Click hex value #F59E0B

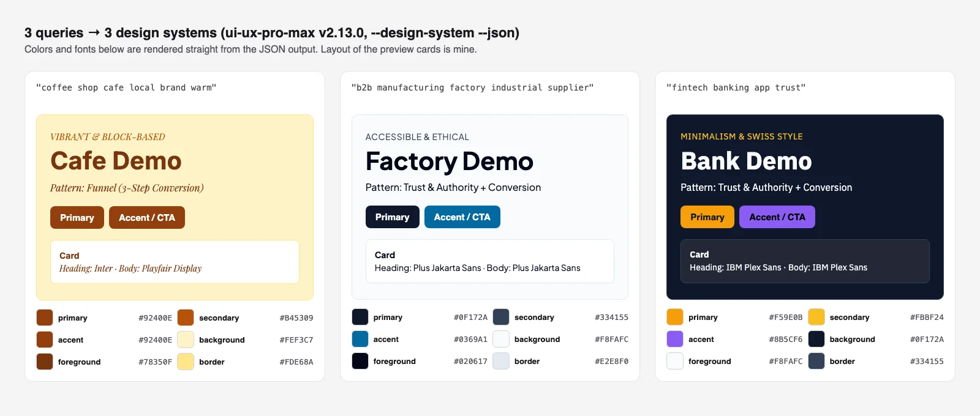coord(786,318)
